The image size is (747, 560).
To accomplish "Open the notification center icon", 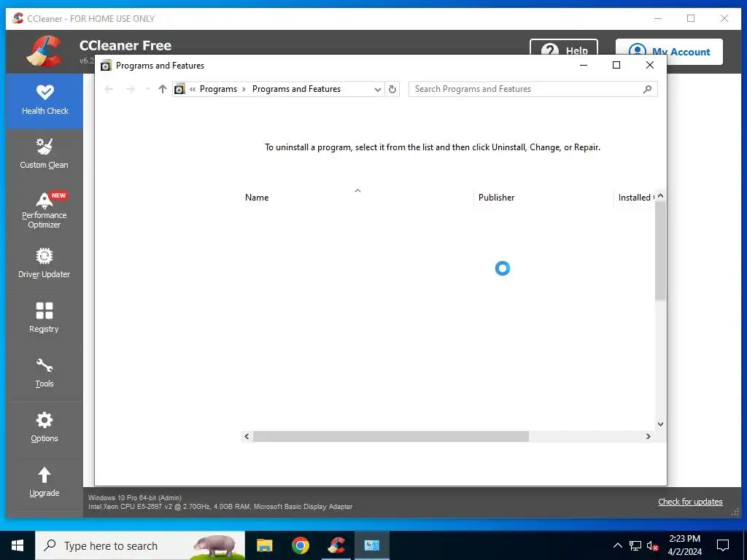I will (723, 545).
